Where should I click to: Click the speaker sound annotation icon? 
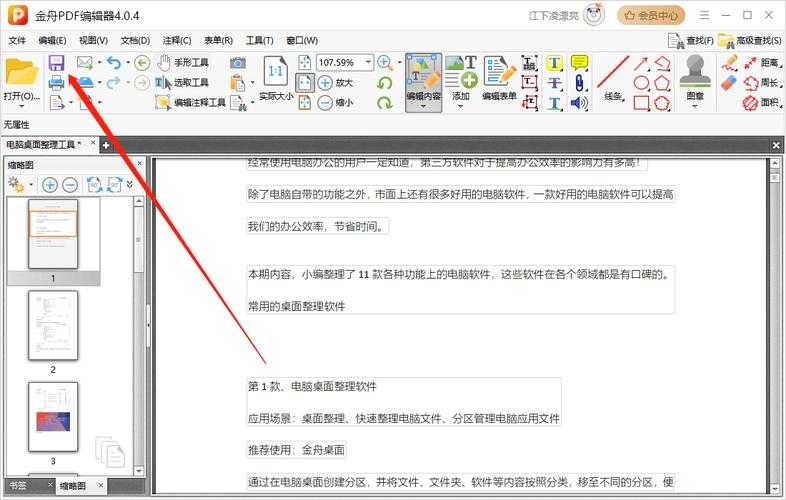click(x=579, y=103)
